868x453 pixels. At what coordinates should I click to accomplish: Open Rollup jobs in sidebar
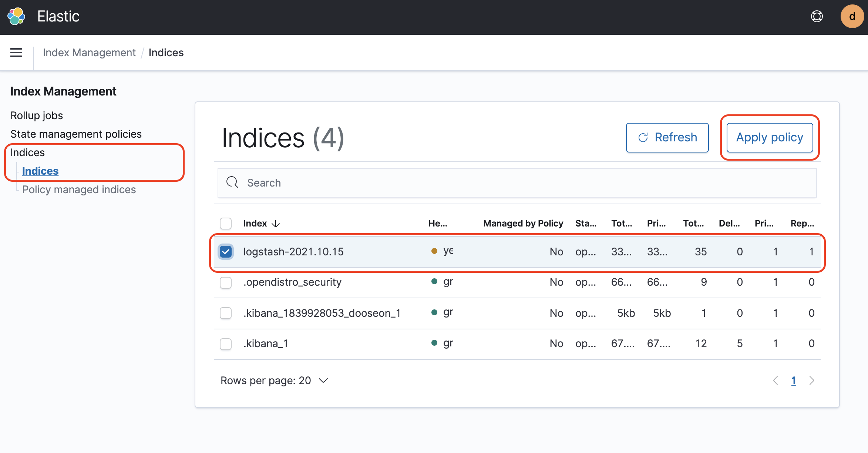[37, 115]
